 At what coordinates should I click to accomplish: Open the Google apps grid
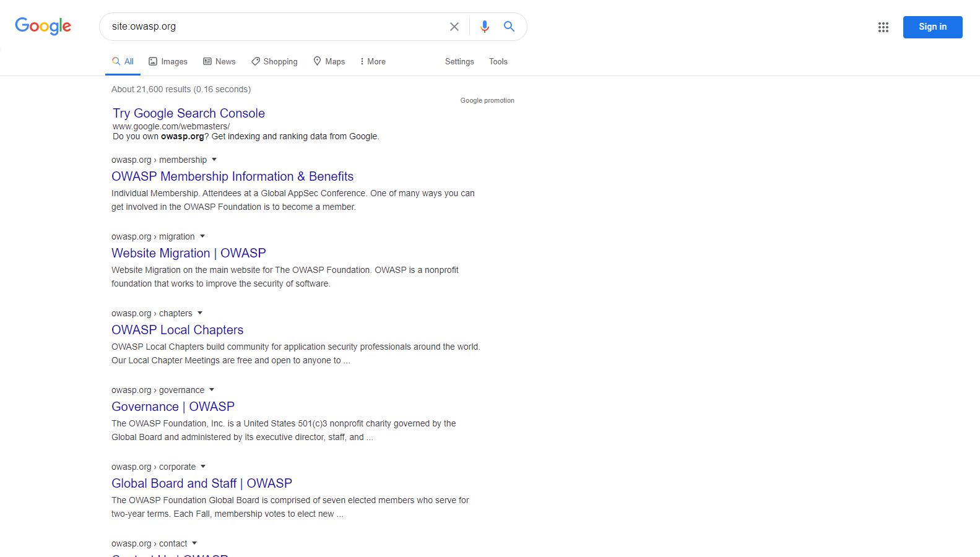coord(883,27)
